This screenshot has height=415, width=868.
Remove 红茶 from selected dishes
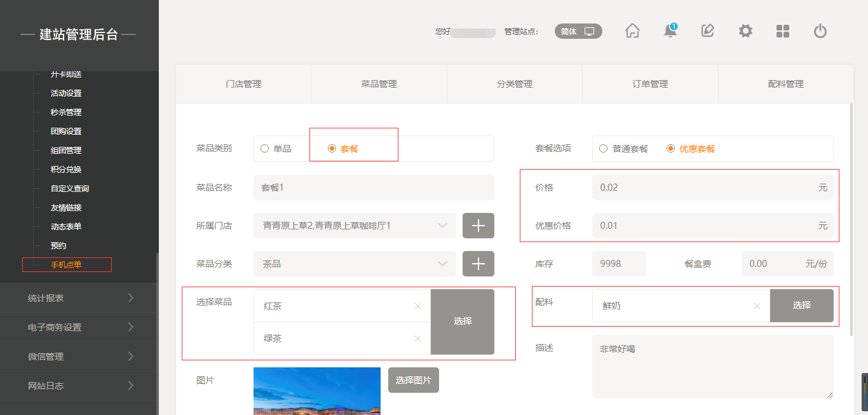(417, 306)
